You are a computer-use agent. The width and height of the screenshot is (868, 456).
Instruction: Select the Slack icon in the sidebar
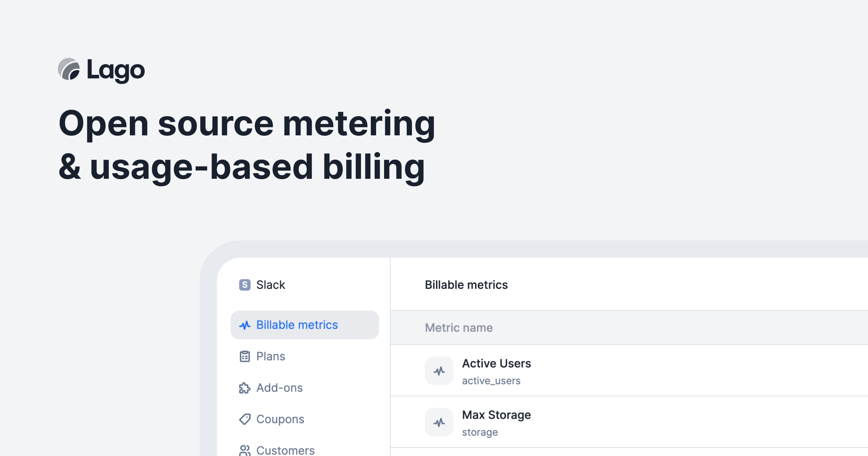pos(244,285)
